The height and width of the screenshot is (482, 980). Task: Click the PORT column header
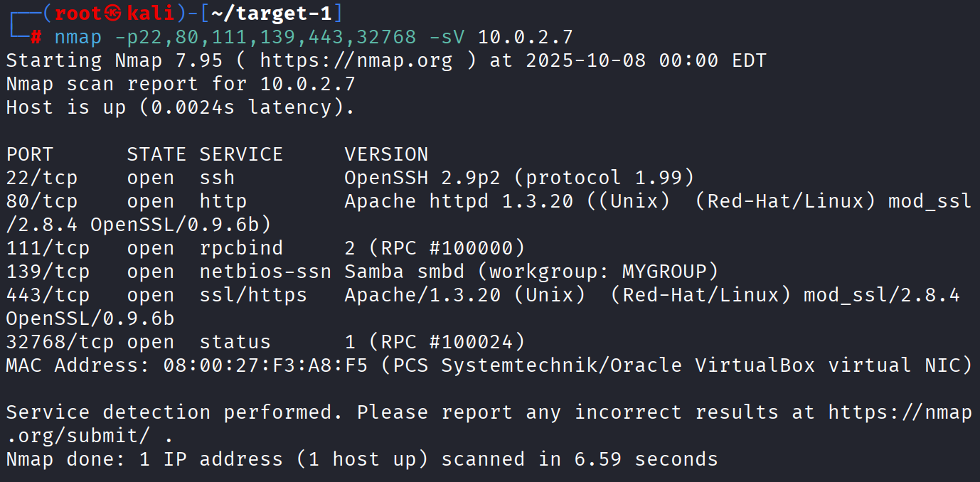point(30,154)
